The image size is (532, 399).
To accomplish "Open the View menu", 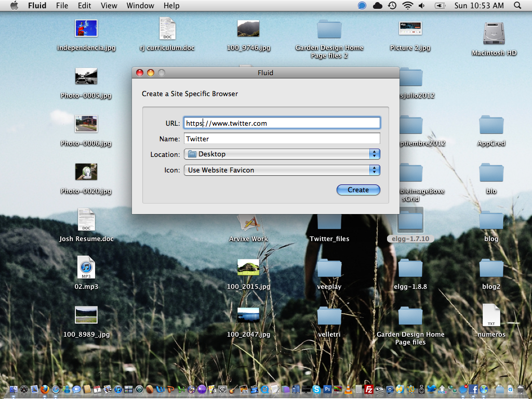I will coord(109,5).
